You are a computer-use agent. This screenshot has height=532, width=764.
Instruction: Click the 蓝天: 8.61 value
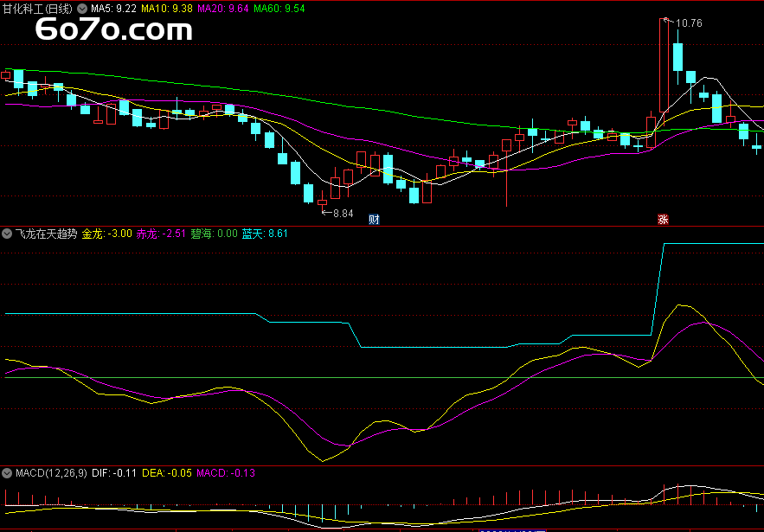click(265, 234)
